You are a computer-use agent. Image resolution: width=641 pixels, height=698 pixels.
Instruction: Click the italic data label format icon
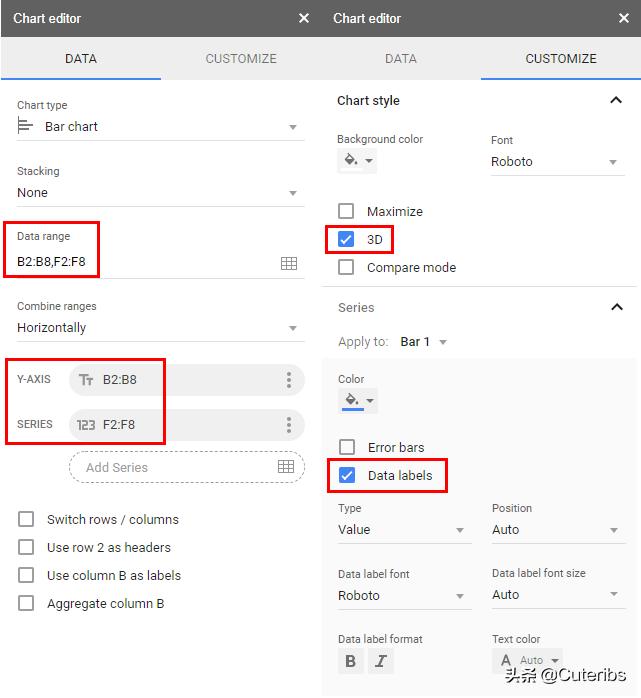381,661
